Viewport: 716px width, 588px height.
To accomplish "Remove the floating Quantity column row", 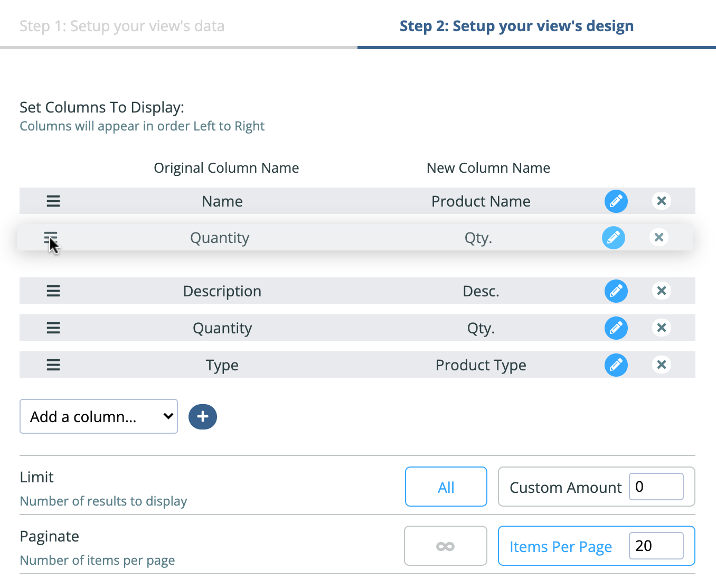I will click(x=659, y=237).
